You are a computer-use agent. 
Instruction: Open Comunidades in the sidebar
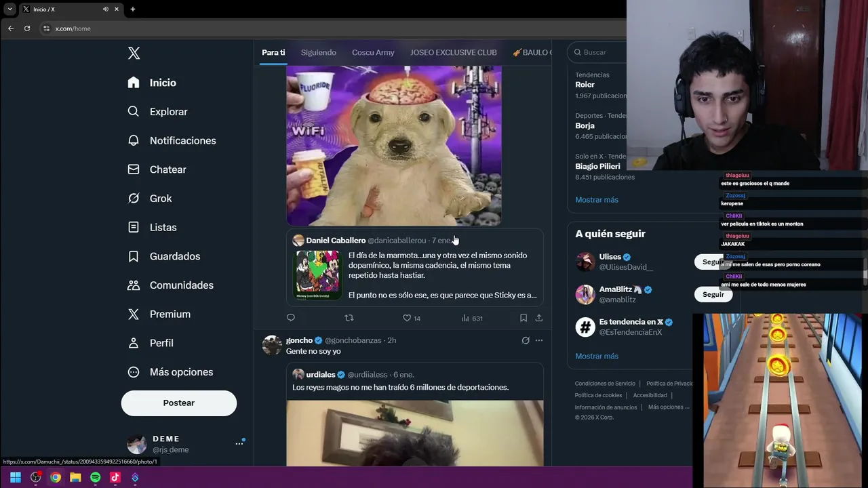point(171,285)
